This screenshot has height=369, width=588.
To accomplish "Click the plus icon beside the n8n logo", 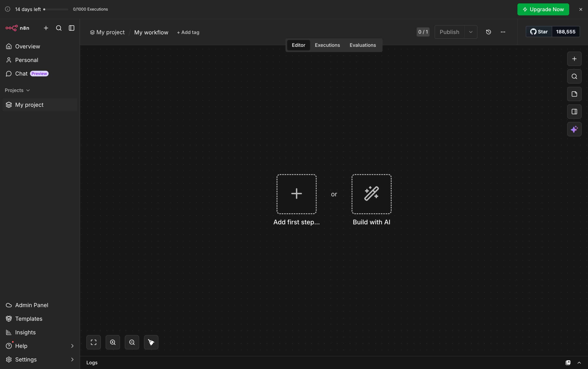I will tap(46, 28).
